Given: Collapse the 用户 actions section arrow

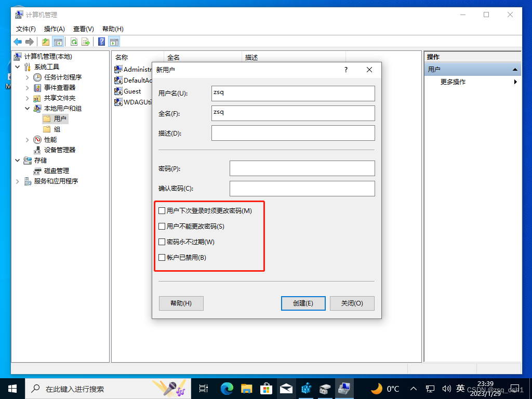Looking at the screenshot, I should point(515,70).
